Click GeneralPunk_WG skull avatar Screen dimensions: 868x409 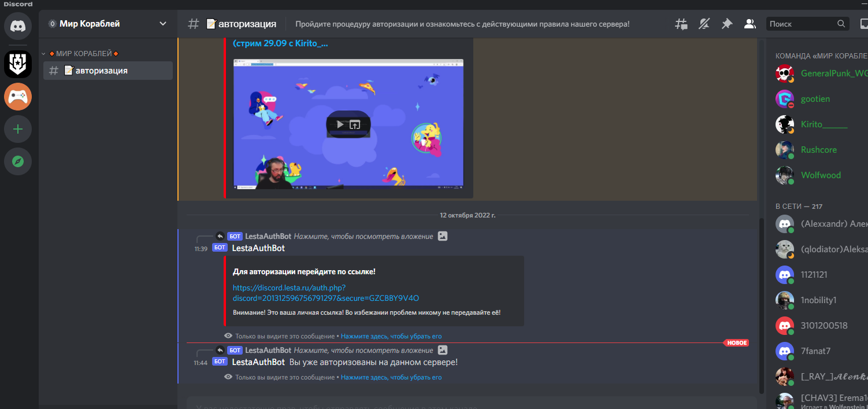pos(785,73)
